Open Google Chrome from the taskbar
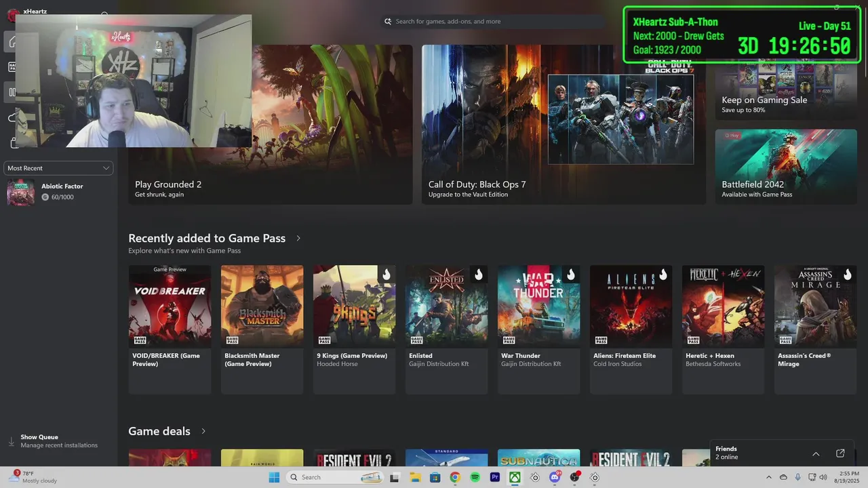This screenshot has height=488, width=868. (455, 477)
